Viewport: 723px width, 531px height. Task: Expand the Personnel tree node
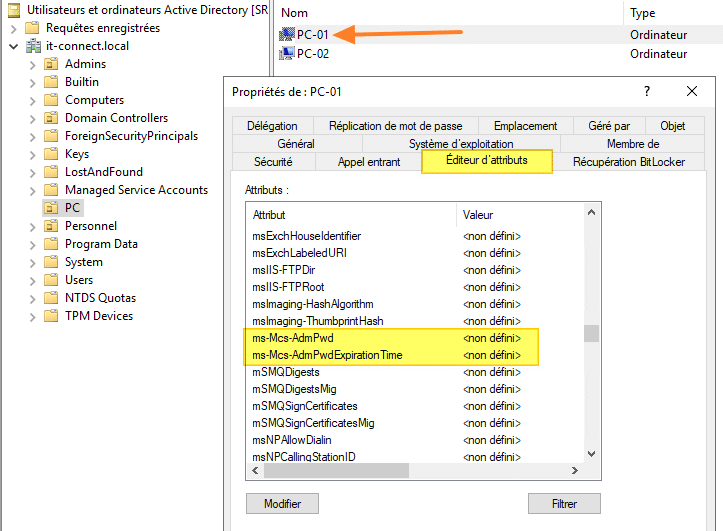[32, 226]
